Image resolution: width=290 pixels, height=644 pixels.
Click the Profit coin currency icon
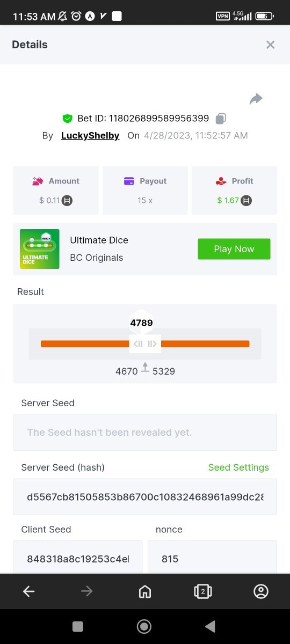point(247,200)
